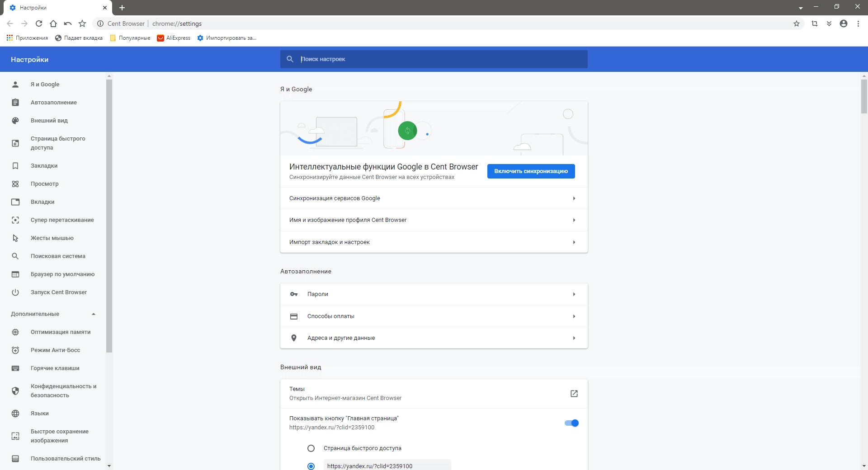Viewport: 868px width, 470px height.
Task: Click the Супер перетаскивание sidebar icon
Action: point(15,220)
